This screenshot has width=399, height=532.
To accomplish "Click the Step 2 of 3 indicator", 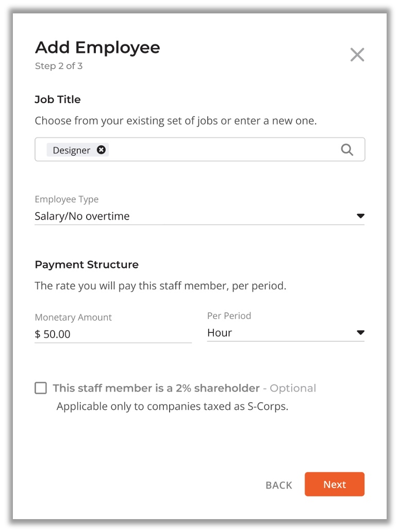I will (x=59, y=66).
